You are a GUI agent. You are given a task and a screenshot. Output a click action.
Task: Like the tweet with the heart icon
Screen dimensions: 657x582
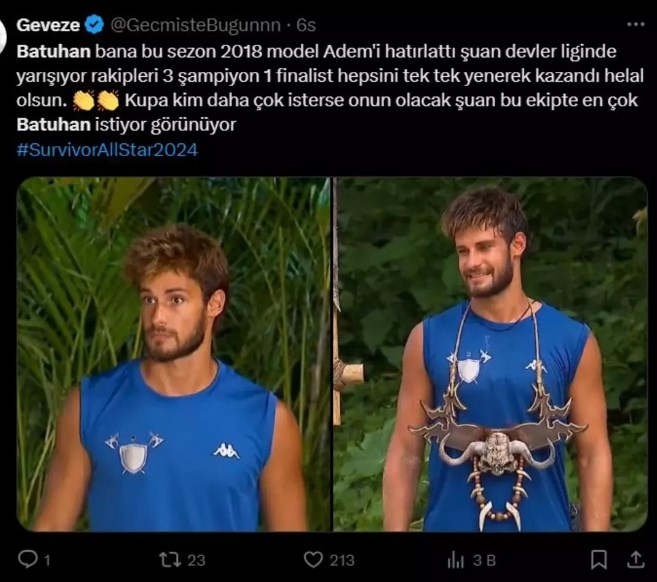click(x=313, y=560)
